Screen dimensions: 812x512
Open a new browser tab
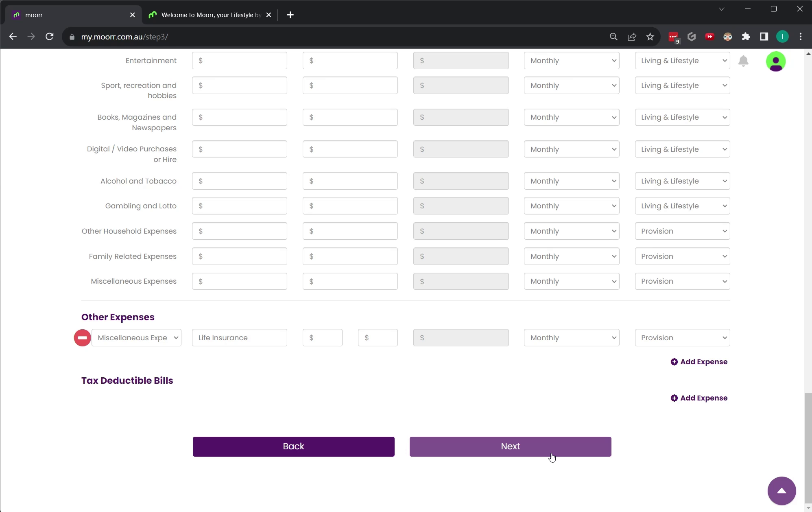[x=290, y=15]
